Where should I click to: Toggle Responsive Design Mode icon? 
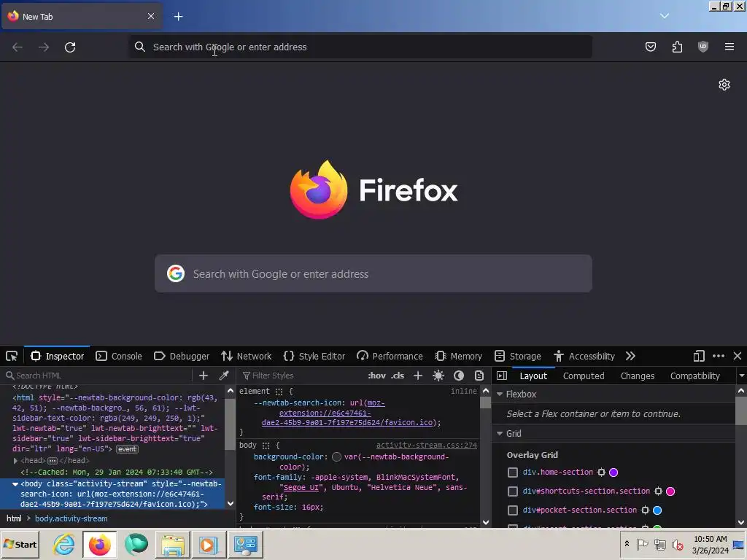699,356
